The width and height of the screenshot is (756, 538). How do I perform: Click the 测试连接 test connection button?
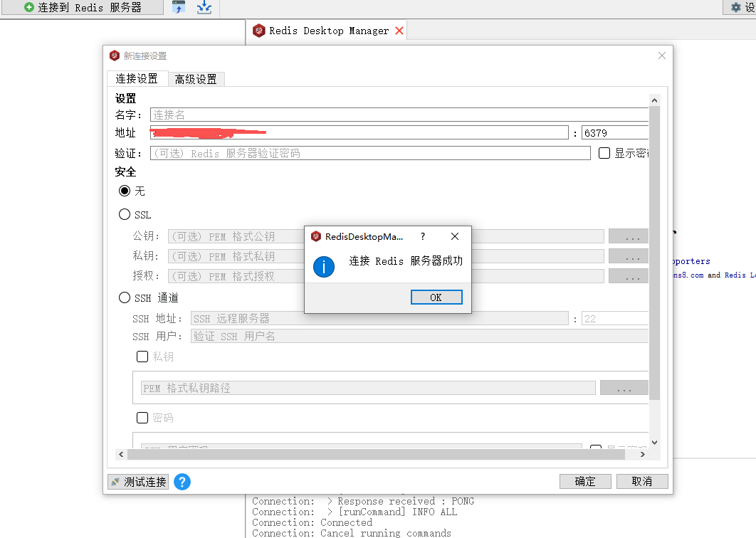click(138, 482)
